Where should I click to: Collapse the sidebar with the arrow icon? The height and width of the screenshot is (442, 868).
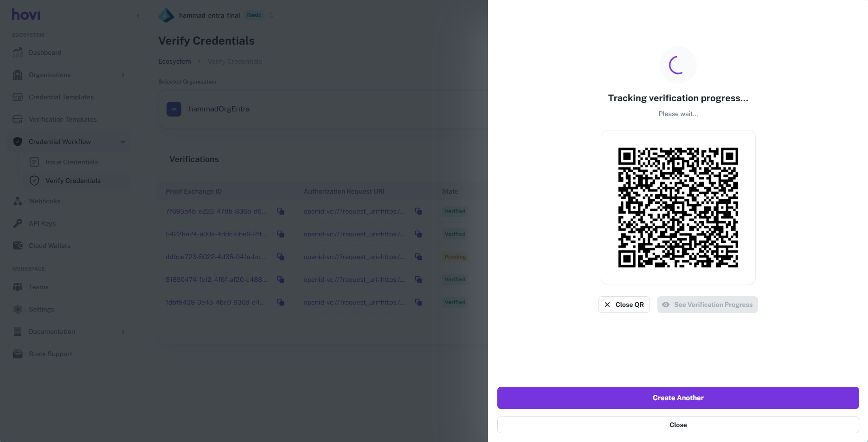(x=138, y=16)
